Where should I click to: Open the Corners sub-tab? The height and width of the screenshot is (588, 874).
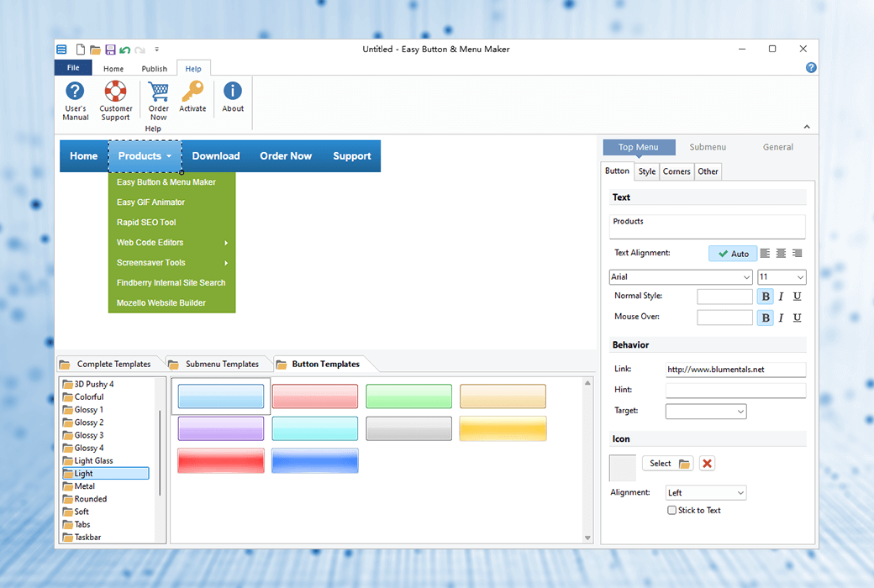pyautogui.click(x=677, y=171)
